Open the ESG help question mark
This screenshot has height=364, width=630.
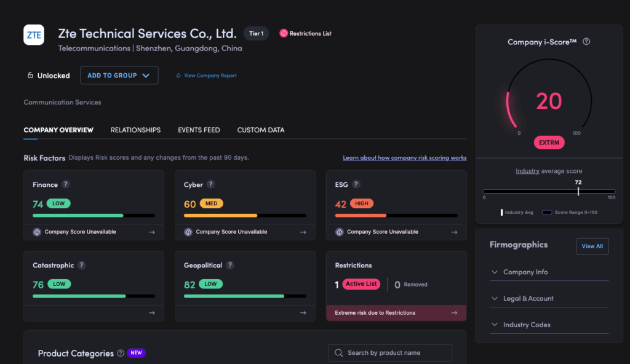click(356, 184)
